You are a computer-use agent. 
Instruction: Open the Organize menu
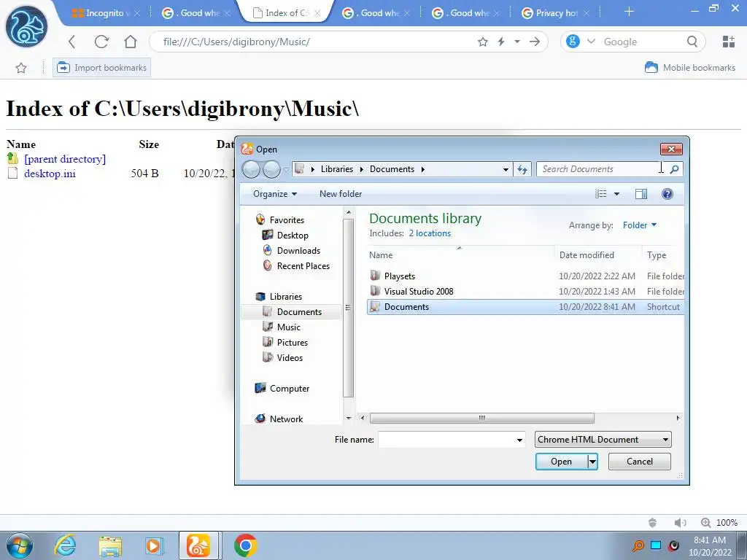[275, 194]
